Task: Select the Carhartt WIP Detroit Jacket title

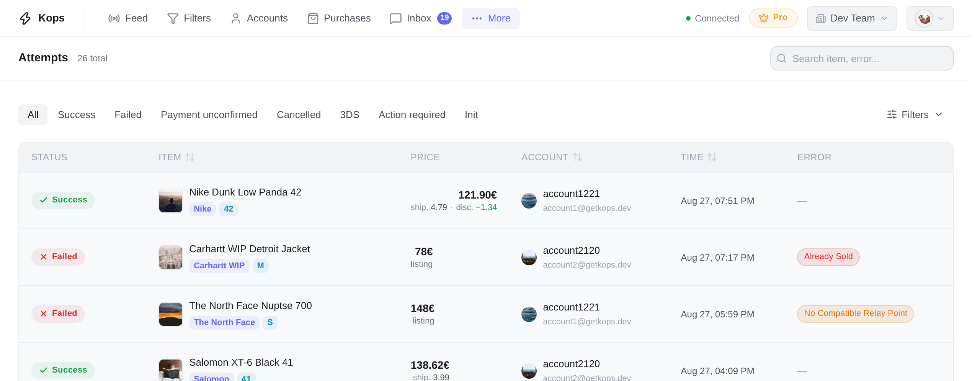Action: [x=250, y=249]
